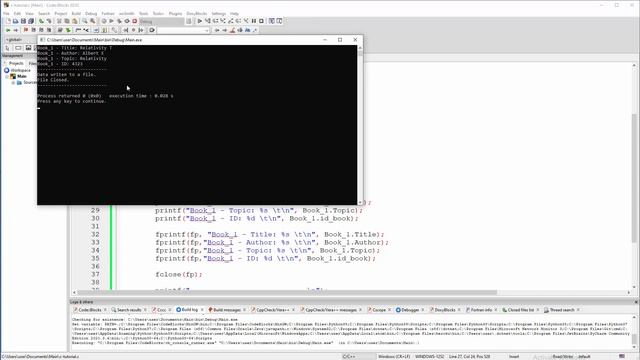Click the Undo toolbar icon
The height and width of the screenshot is (360, 640).
pyautogui.click(x=41, y=21)
